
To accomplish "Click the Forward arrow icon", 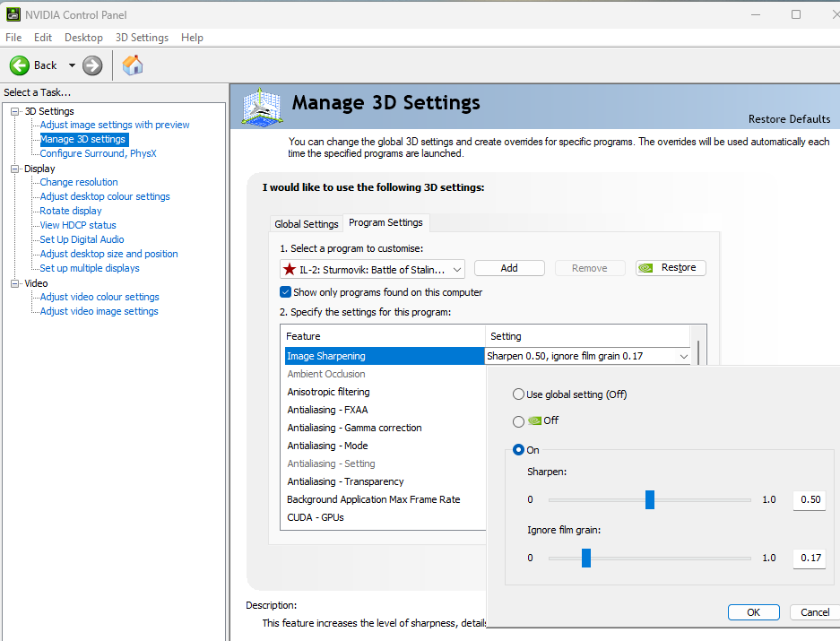I will pyautogui.click(x=92, y=65).
